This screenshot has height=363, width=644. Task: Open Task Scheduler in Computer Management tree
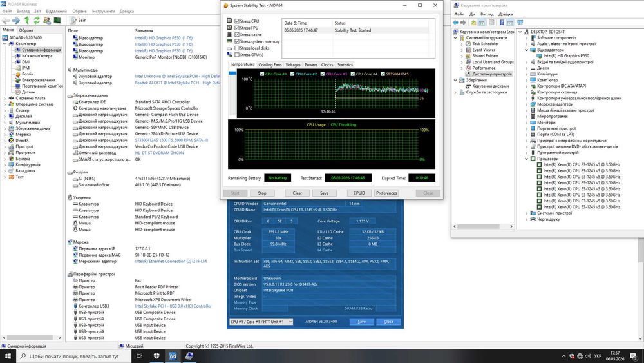click(485, 44)
